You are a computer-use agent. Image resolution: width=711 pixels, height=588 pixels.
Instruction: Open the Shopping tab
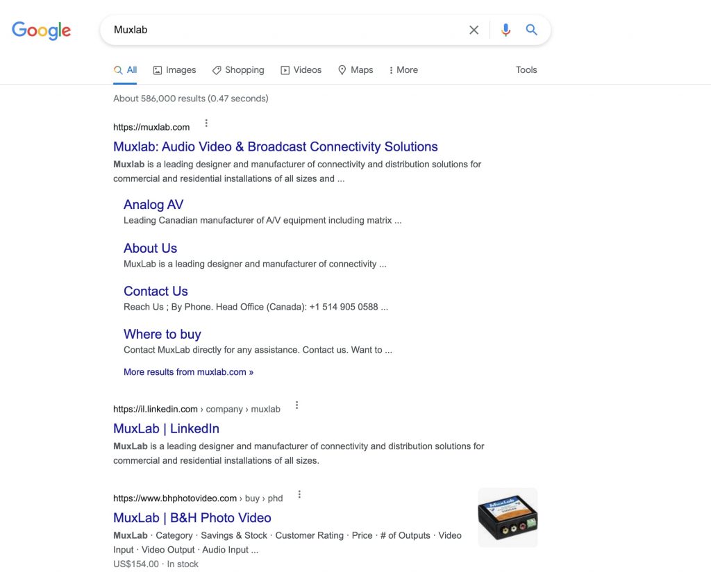238,70
